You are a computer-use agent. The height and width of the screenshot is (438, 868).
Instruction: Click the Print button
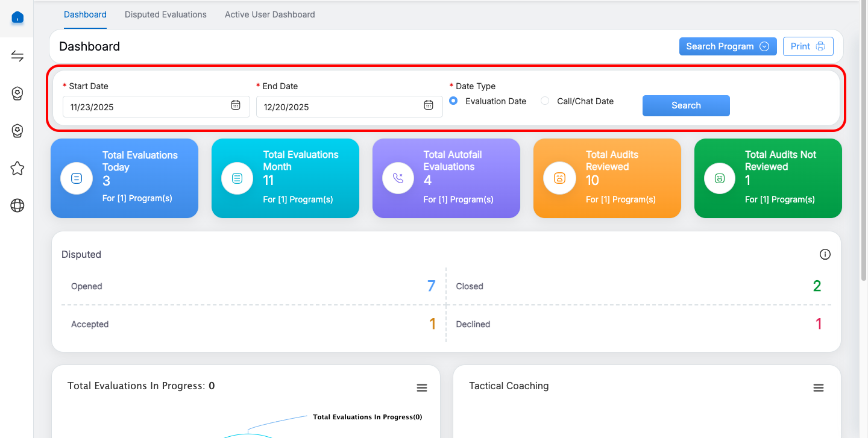(x=808, y=46)
